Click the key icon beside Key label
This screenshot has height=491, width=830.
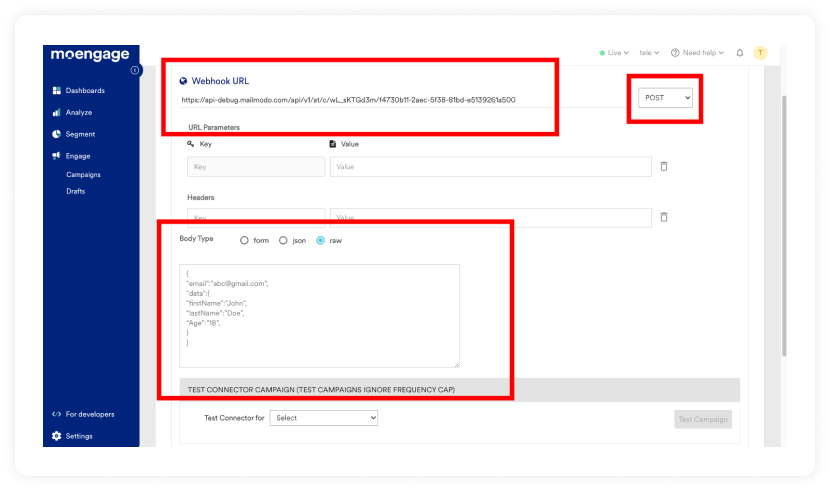pos(191,144)
